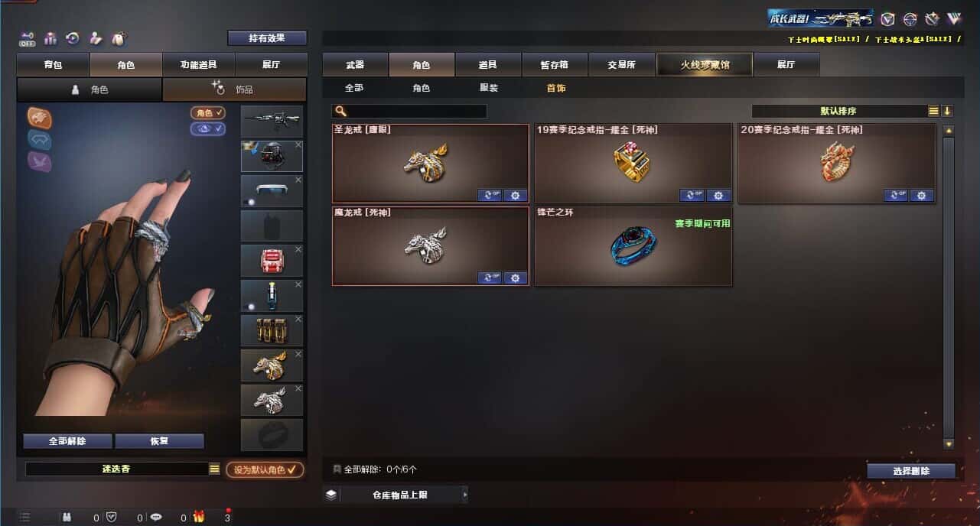
Task: Expand the 仓库物品上限 arrow
Action: [464, 495]
